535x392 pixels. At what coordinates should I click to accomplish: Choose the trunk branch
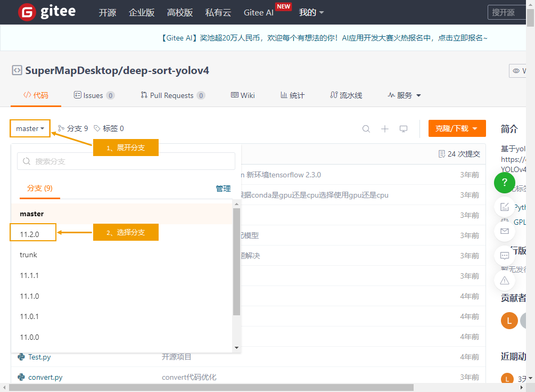29,255
